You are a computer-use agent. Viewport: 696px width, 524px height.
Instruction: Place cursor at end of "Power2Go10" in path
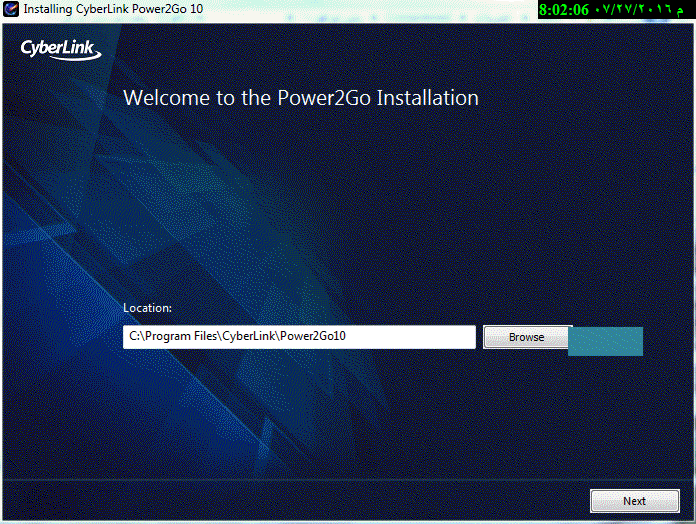point(347,337)
